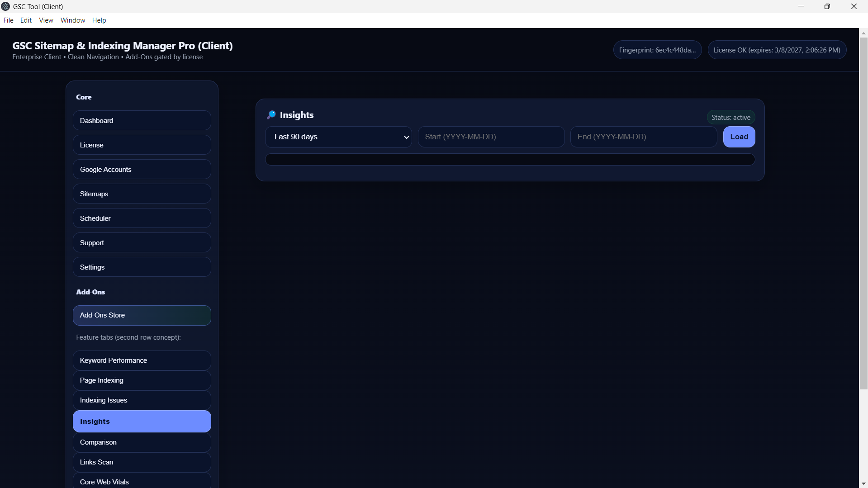Open the File menu

(x=8, y=20)
